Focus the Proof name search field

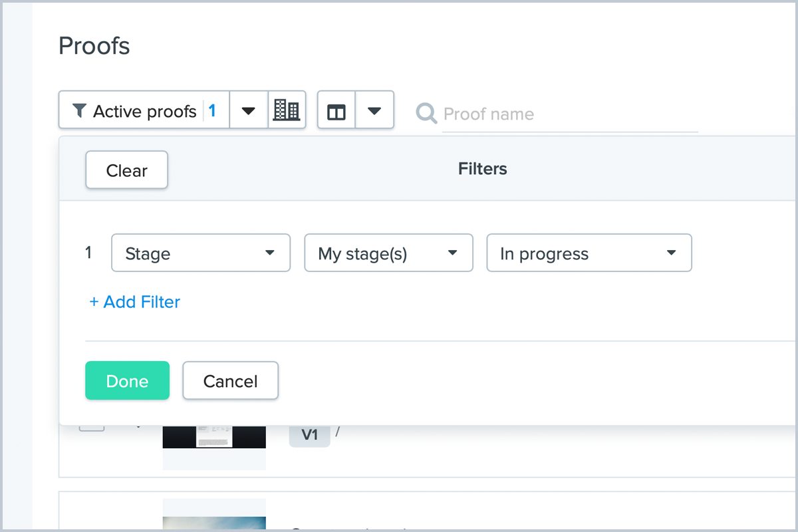pyautogui.click(x=569, y=114)
